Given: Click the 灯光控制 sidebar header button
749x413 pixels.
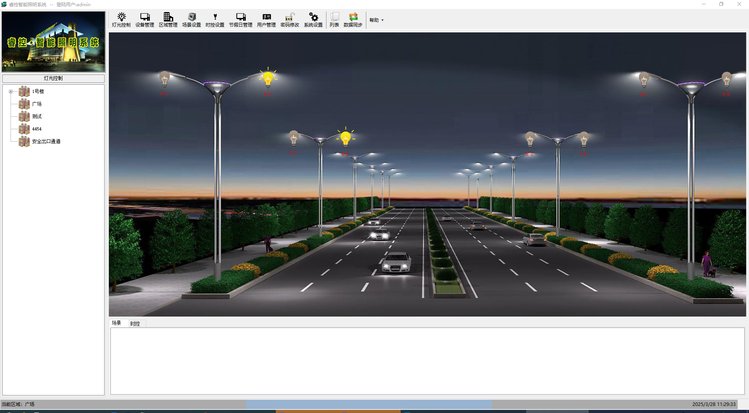Looking at the screenshot, I should coord(53,77).
